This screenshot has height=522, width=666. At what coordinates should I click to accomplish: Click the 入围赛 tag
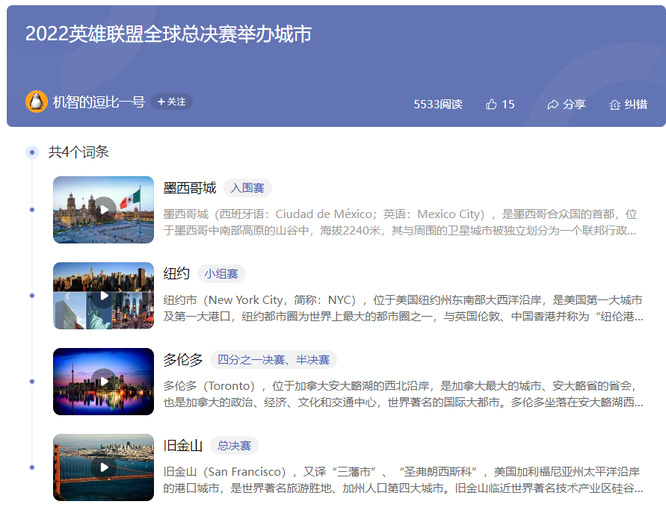pos(247,188)
